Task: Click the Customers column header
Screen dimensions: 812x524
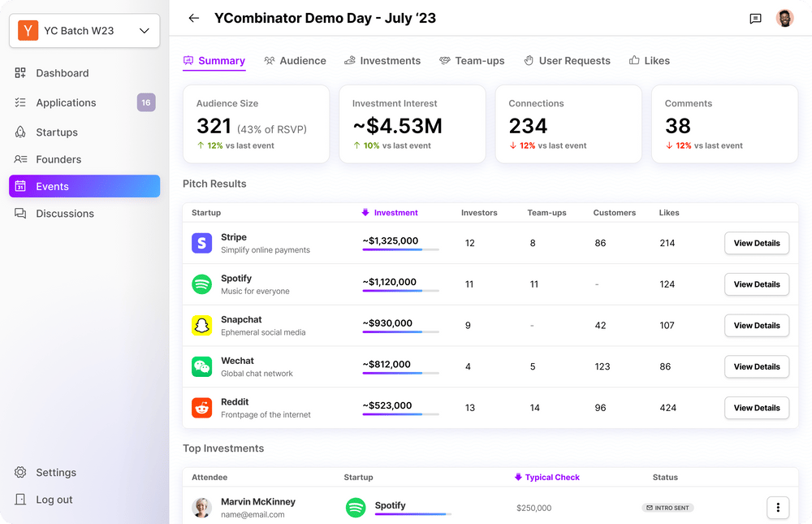Action: [x=614, y=213]
